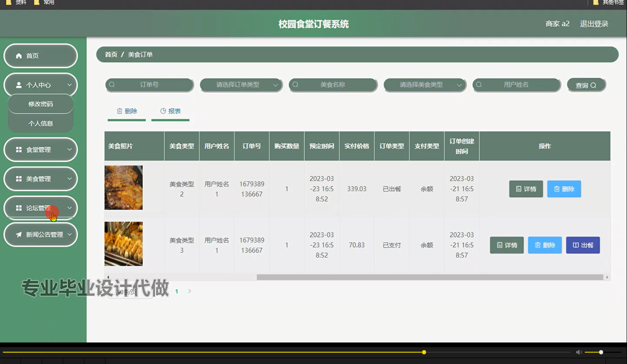Click the 出餐 icon button in the second row
This screenshot has width=627, height=364.
click(x=576, y=245)
